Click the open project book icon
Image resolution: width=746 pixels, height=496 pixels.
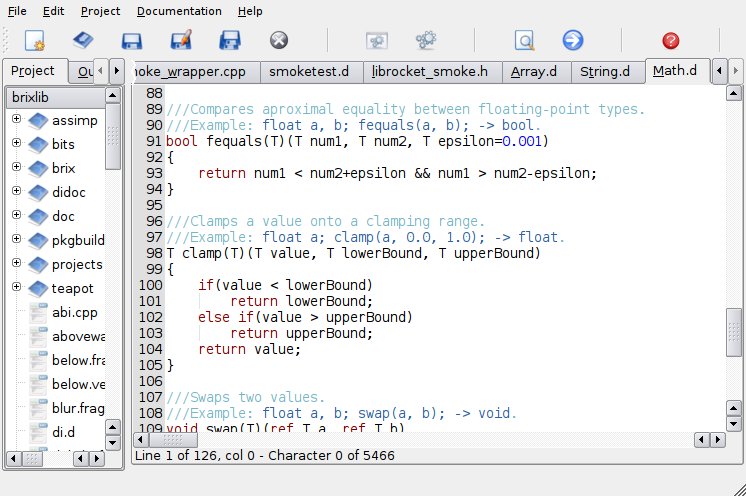tap(83, 41)
